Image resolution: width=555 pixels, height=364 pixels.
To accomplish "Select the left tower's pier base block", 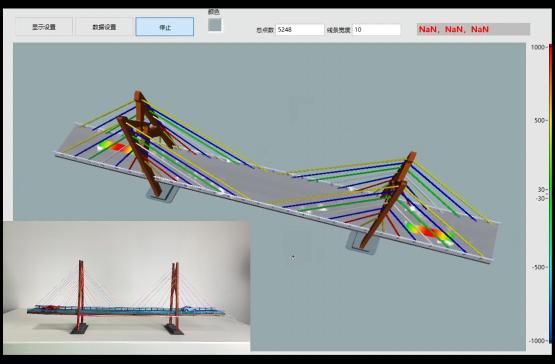I will [x=163, y=194].
